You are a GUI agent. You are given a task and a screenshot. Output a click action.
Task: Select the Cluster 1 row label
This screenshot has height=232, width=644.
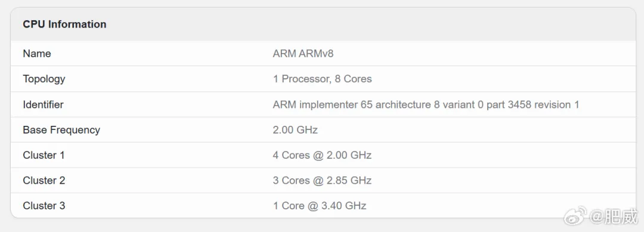click(x=44, y=155)
